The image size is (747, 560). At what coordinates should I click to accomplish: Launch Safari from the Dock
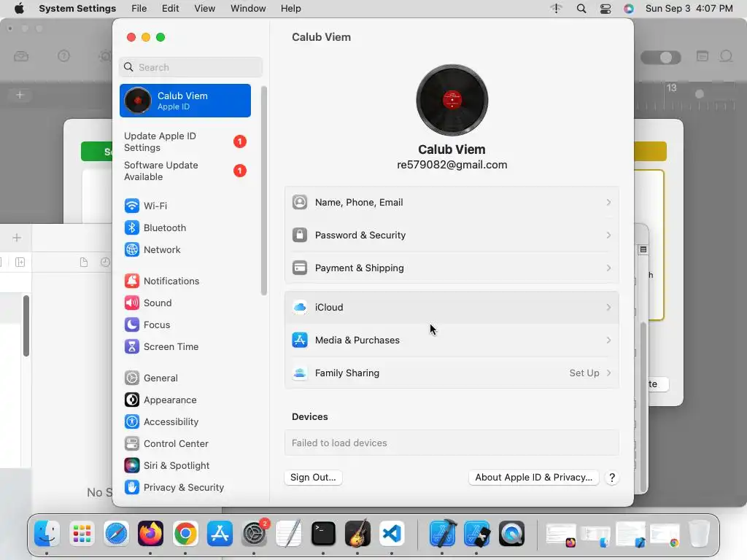116,533
